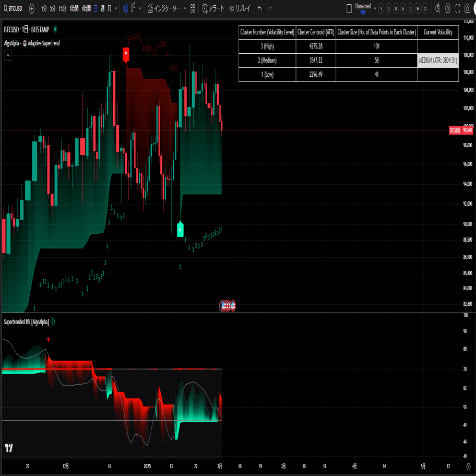Image resolution: width=476 pixels, height=476 pixels.
Task: Expand the favorite indicators dropdown arrow
Action: [185, 8]
